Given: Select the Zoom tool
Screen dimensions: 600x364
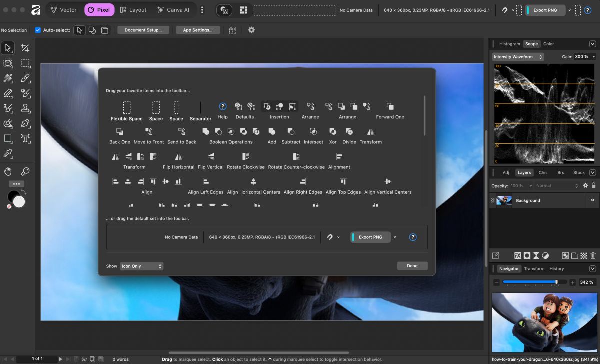Looking at the screenshot, I should point(25,171).
